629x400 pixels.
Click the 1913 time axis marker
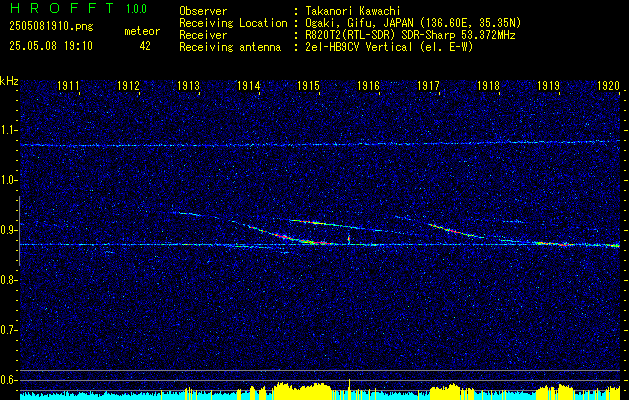[189, 86]
